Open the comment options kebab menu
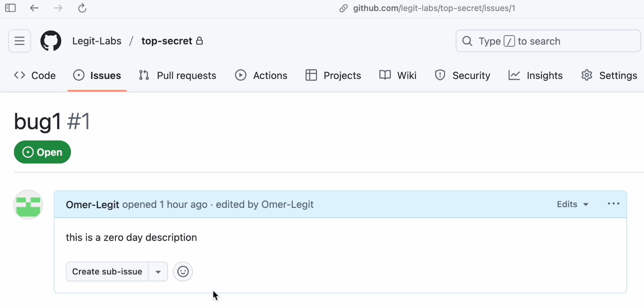The width and height of the screenshot is (644, 308). pos(613,204)
